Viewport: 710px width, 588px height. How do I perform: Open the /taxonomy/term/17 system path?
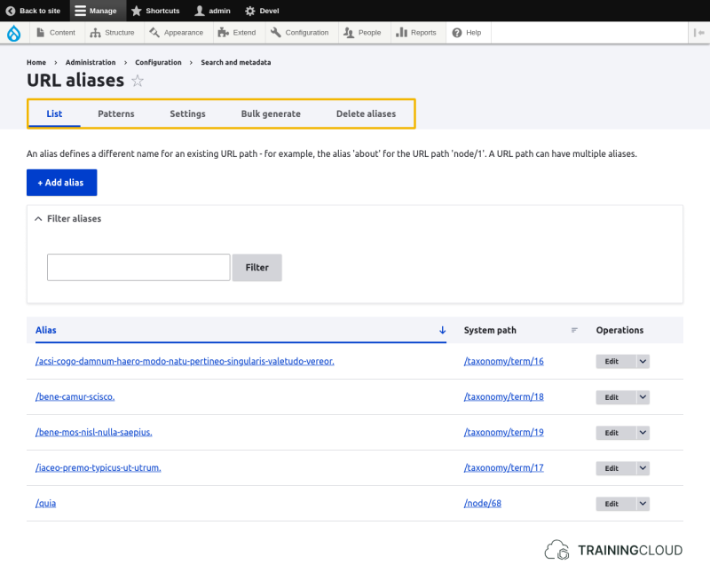[x=503, y=467]
